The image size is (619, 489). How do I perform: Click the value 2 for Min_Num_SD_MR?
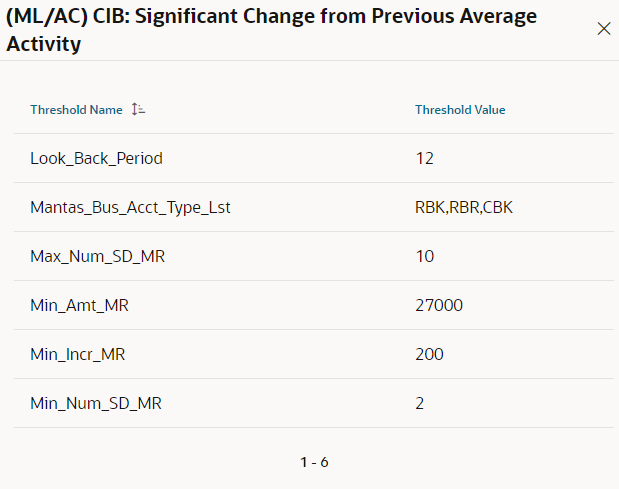[420, 403]
